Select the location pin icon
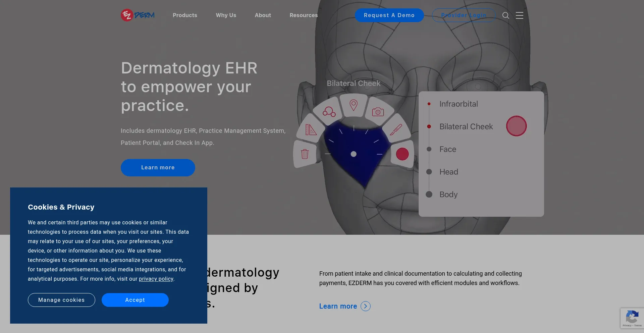 pos(353,105)
